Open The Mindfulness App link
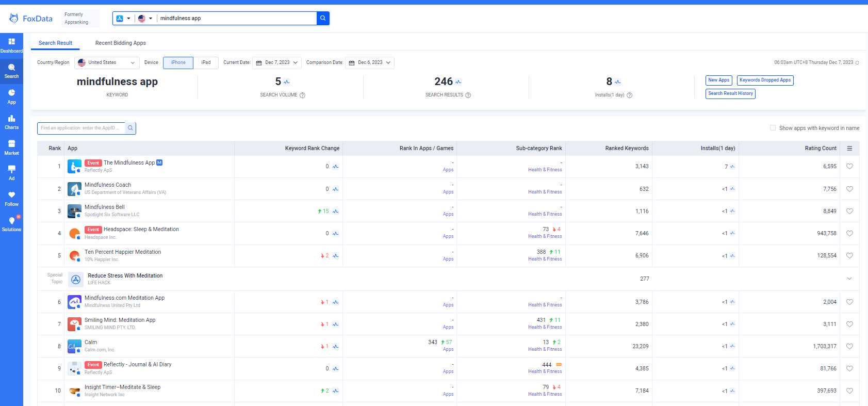This screenshot has height=406, width=868. point(129,163)
